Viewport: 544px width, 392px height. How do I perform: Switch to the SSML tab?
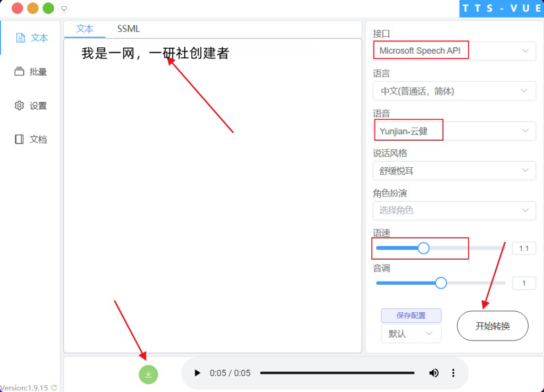(128, 29)
